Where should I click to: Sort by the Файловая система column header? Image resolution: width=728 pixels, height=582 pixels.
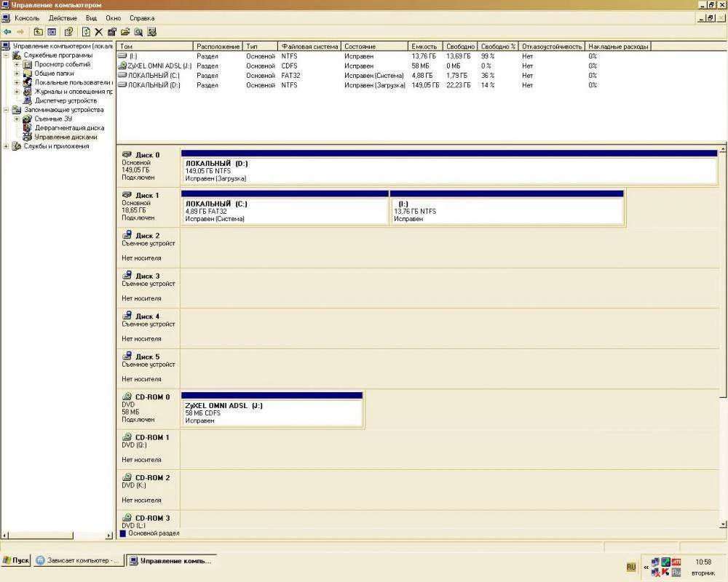coord(309,47)
